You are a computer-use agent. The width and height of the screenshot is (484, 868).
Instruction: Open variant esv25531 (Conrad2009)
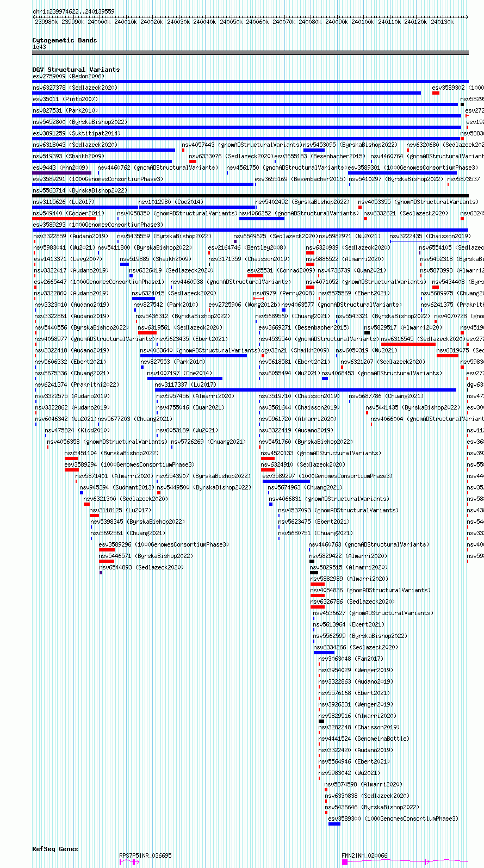click(255, 276)
